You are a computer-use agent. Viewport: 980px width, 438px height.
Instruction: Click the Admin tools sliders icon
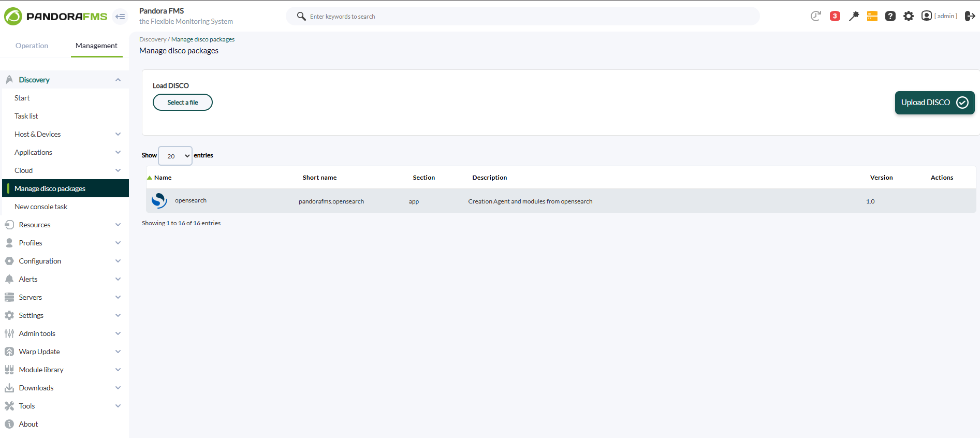coord(9,333)
